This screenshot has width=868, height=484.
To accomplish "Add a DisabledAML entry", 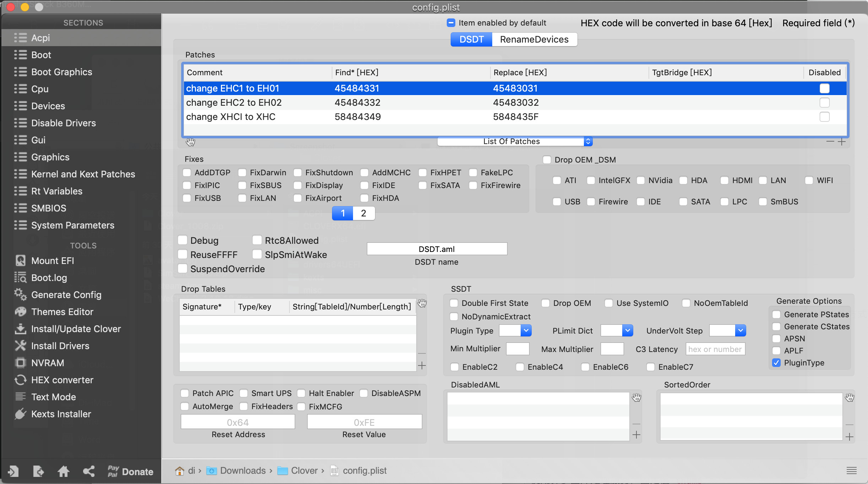I will (636, 435).
